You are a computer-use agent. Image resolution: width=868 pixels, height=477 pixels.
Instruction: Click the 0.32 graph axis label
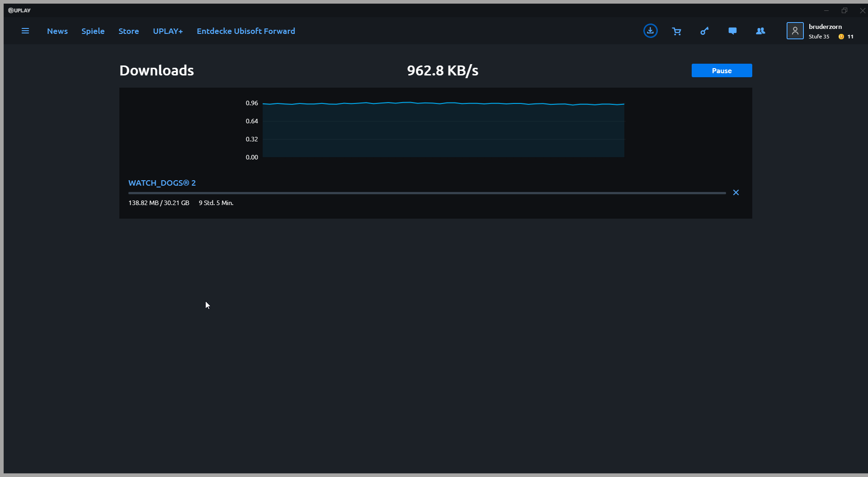252,139
